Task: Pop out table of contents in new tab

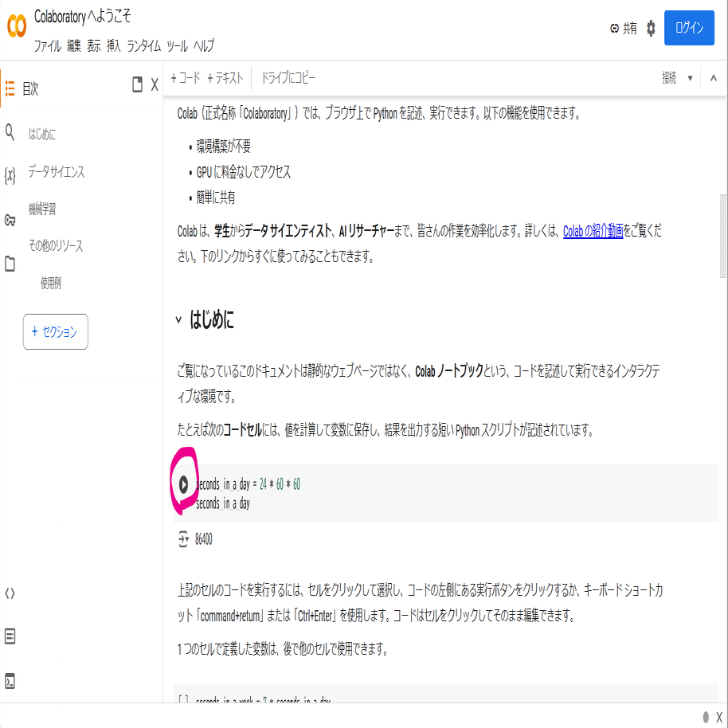Action: [x=137, y=84]
